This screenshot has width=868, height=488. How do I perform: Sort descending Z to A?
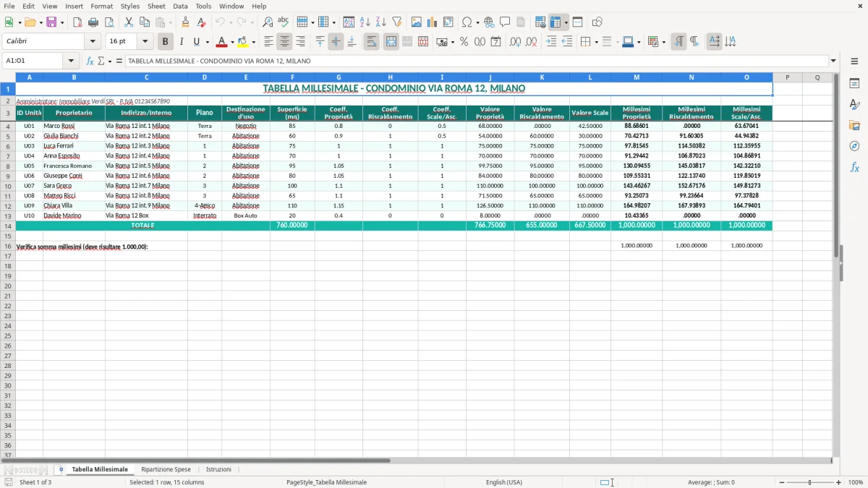(x=381, y=22)
